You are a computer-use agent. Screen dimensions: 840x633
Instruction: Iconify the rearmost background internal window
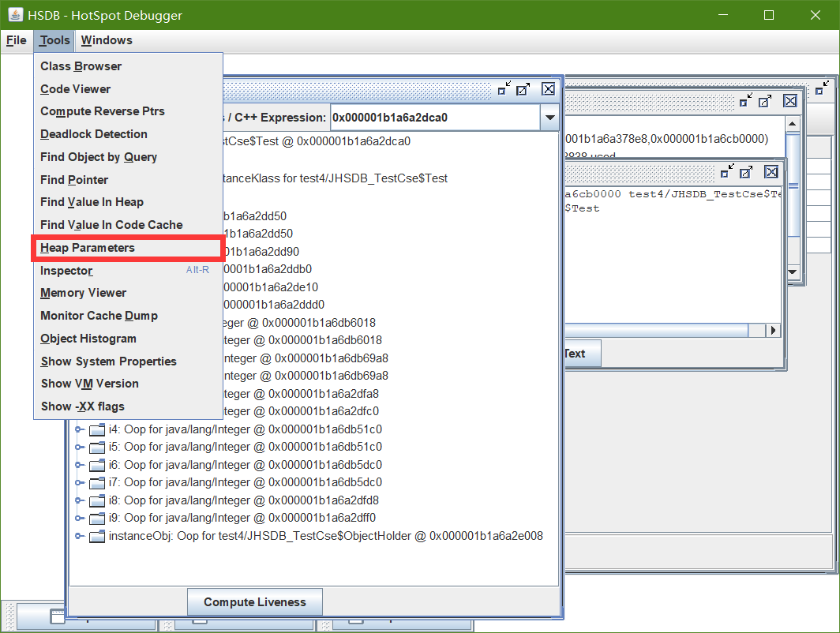(821, 88)
